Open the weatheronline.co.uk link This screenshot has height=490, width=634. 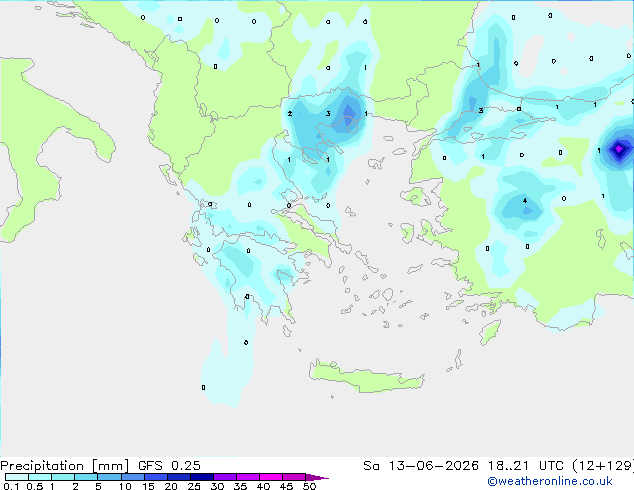tap(549, 481)
